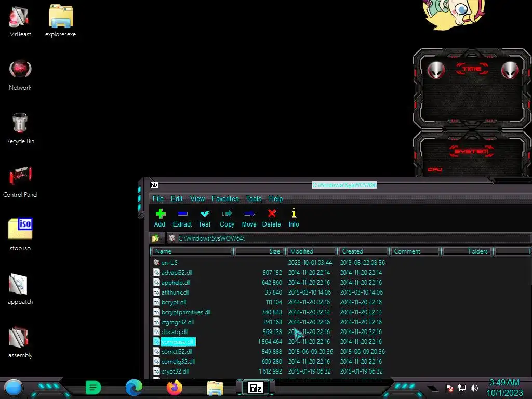The height and width of the screenshot is (399, 532).
Task: Select cfgmgr32.dll in the file list
Action: 341,322
